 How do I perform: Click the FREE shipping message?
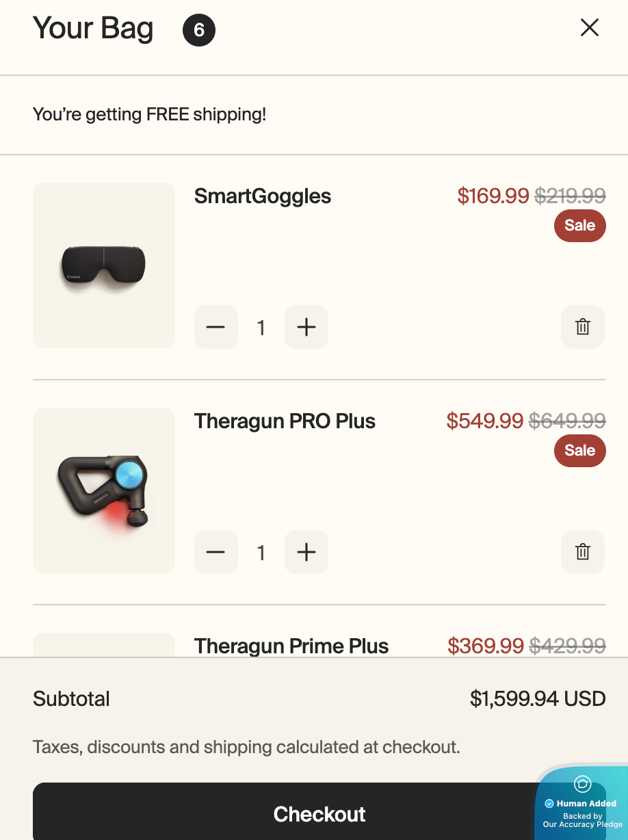point(149,114)
